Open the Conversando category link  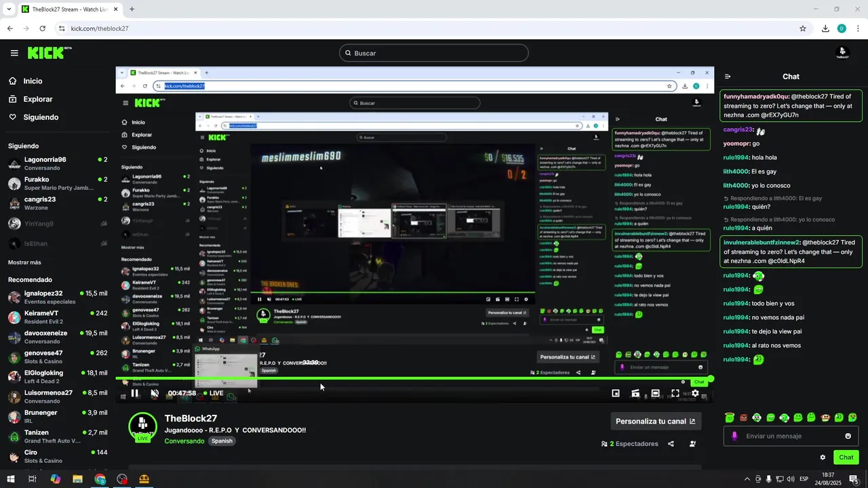pos(184,441)
